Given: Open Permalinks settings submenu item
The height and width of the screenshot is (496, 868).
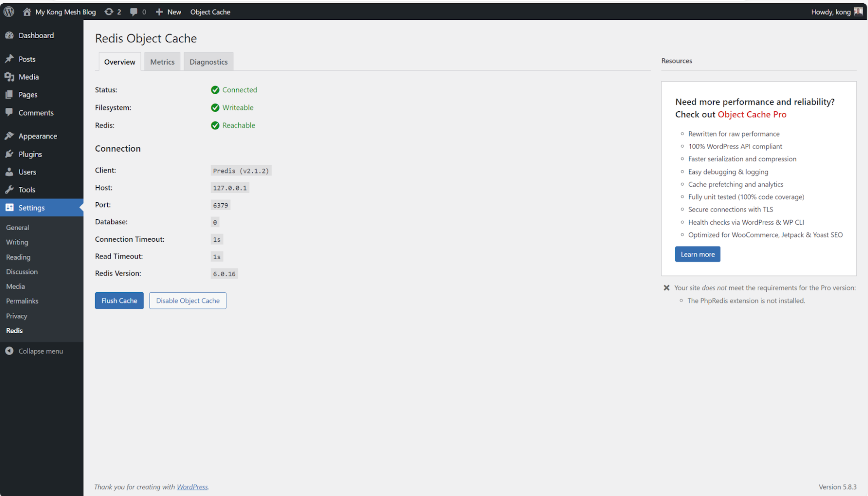Looking at the screenshot, I should coord(22,301).
